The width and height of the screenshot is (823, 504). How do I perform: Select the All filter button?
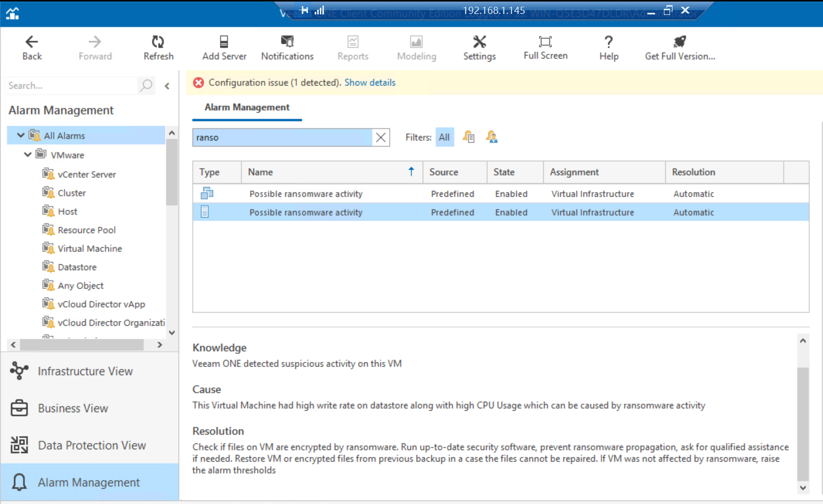(x=444, y=137)
